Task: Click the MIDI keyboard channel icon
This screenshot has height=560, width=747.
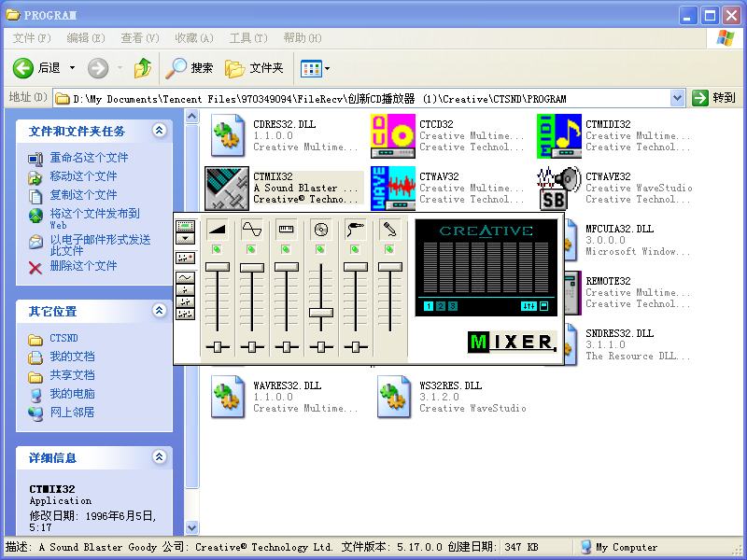Action: pos(287,229)
